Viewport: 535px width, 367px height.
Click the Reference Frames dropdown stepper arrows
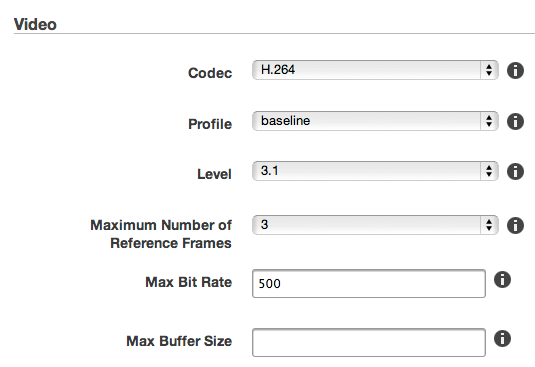489,225
